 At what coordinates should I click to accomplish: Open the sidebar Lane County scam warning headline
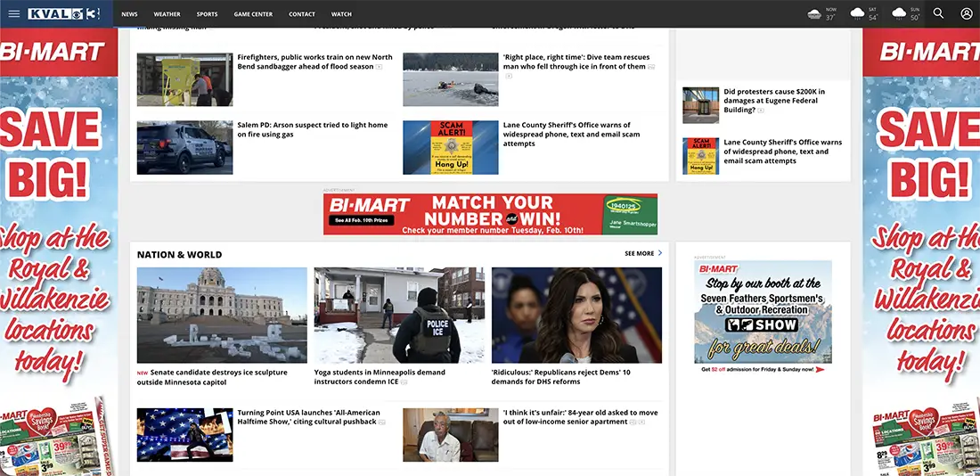pos(782,152)
